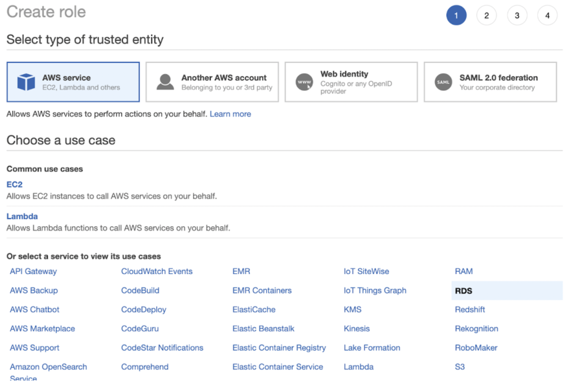The width and height of the screenshot is (567, 392).
Task: Select CodeGuru service
Action: 140,328
